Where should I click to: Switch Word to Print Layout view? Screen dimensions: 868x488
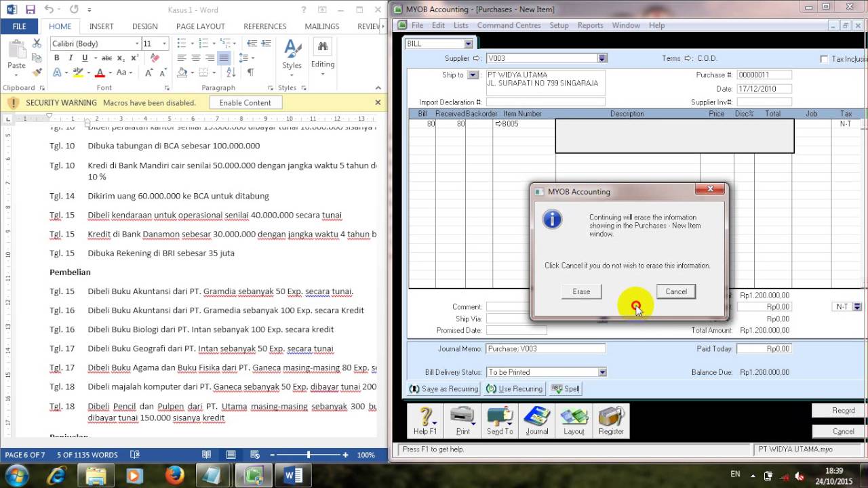(x=231, y=455)
